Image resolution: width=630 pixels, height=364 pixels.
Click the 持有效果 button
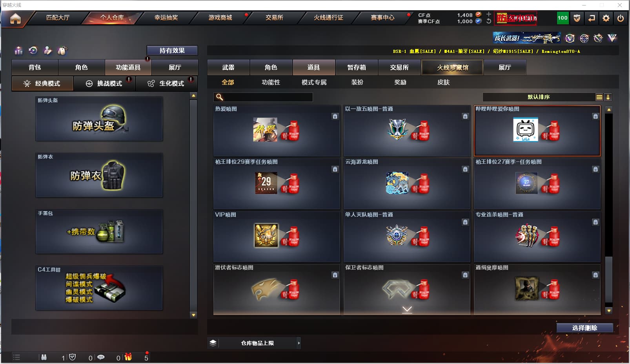tap(172, 51)
